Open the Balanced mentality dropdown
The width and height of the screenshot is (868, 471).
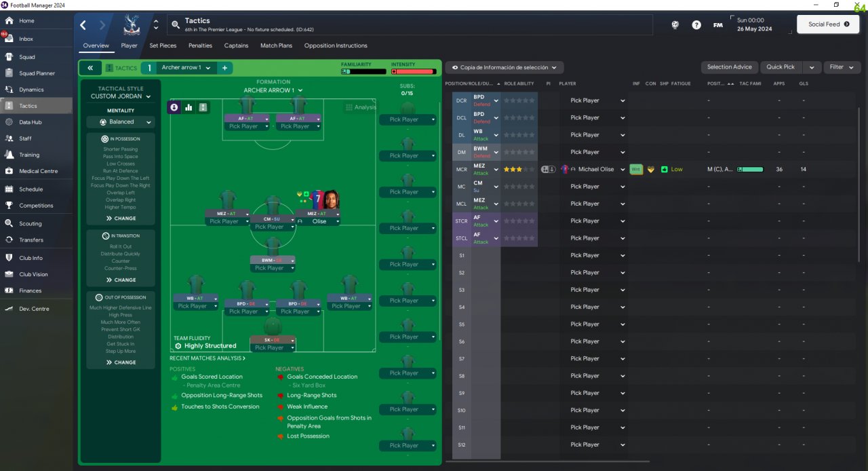121,122
